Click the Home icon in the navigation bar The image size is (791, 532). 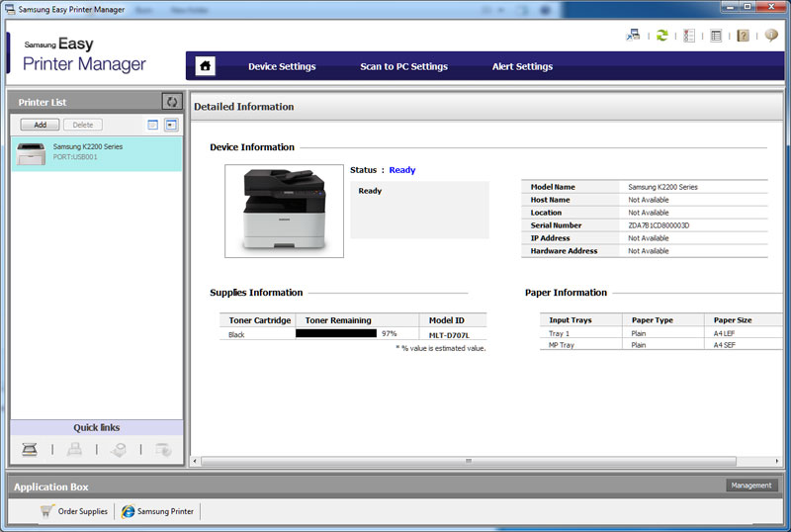coord(206,66)
